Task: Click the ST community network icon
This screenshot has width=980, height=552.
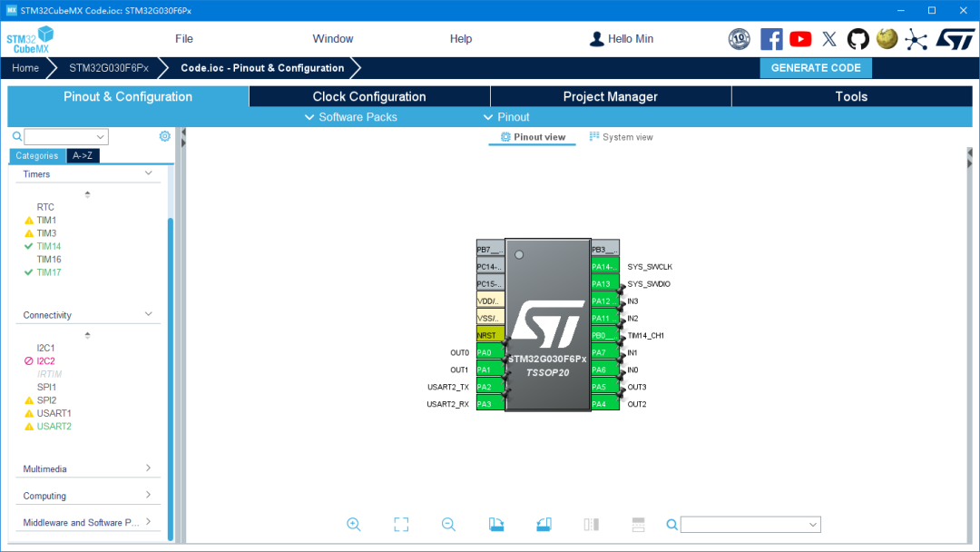Action: tap(916, 39)
